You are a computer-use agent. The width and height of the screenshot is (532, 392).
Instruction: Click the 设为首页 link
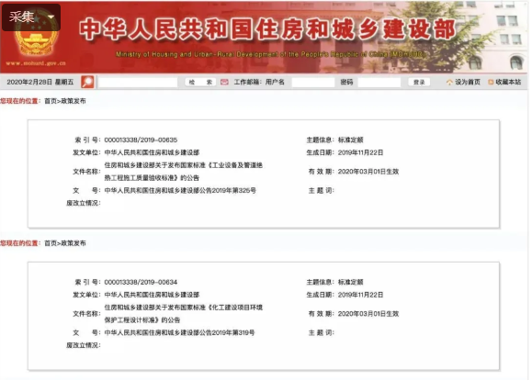pos(468,82)
